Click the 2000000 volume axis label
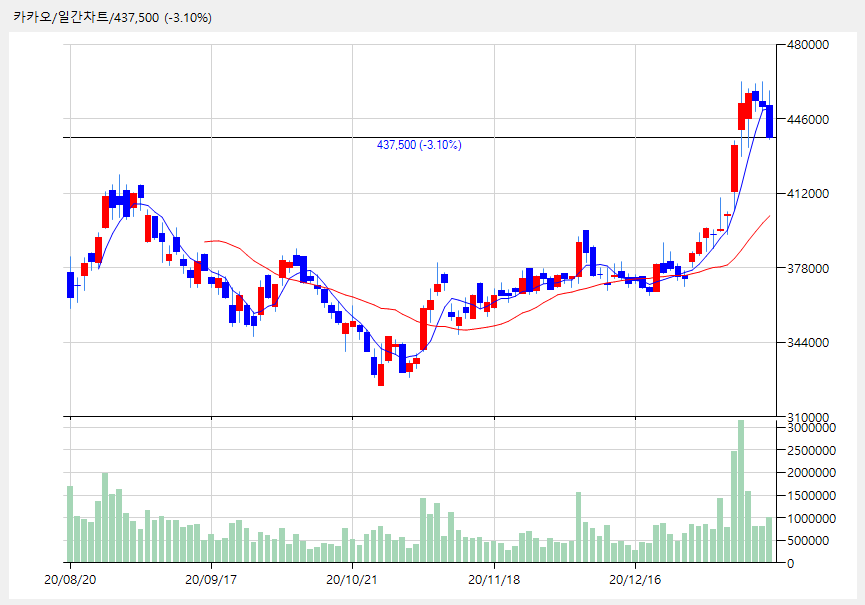This screenshot has height=605, width=865. pyautogui.click(x=811, y=473)
